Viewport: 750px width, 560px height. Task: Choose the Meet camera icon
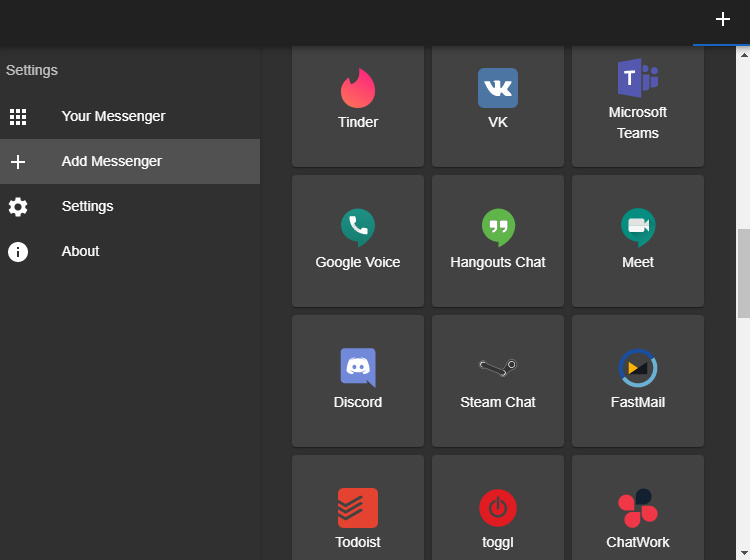[x=638, y=228]
